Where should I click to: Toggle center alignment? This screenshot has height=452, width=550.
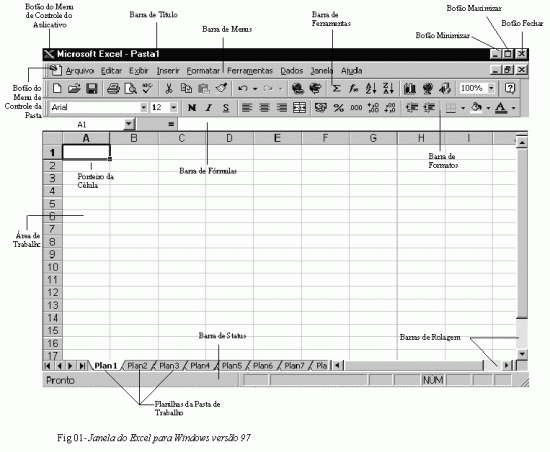pos(264,108)
